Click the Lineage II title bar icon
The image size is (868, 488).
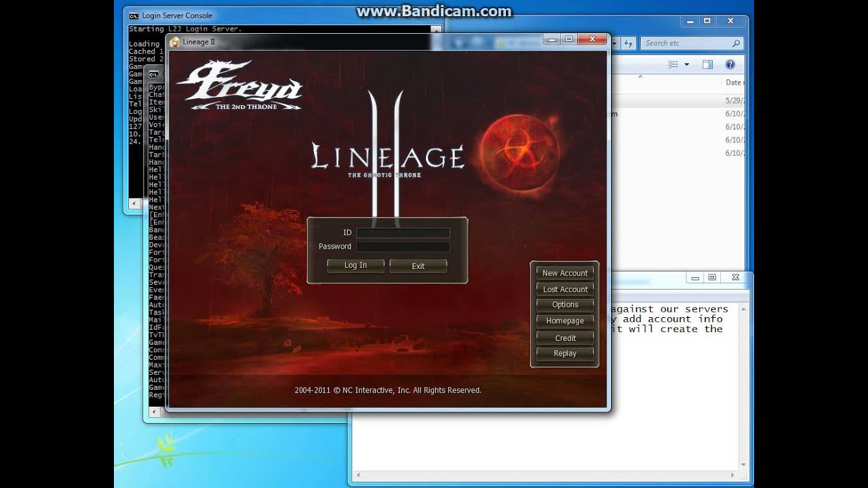pyautogui.click(x=175, y=42)
